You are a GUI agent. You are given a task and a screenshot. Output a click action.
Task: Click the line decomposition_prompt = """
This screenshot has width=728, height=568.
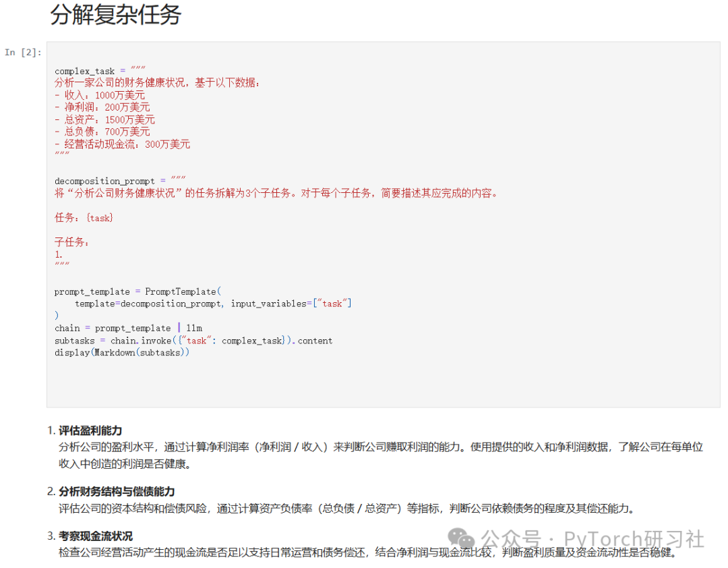[x=120, y=181]
